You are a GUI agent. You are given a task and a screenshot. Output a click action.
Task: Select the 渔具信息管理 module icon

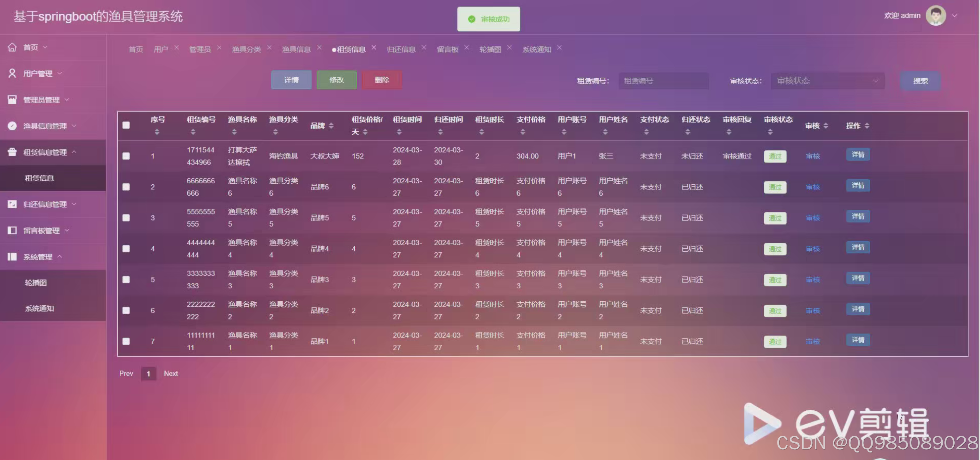12,126
